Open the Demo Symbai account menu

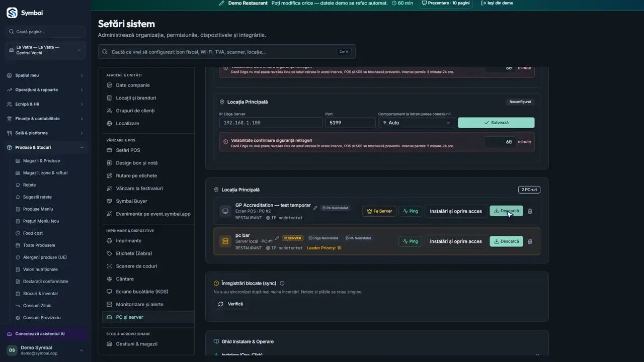click(x=46, y=350)
